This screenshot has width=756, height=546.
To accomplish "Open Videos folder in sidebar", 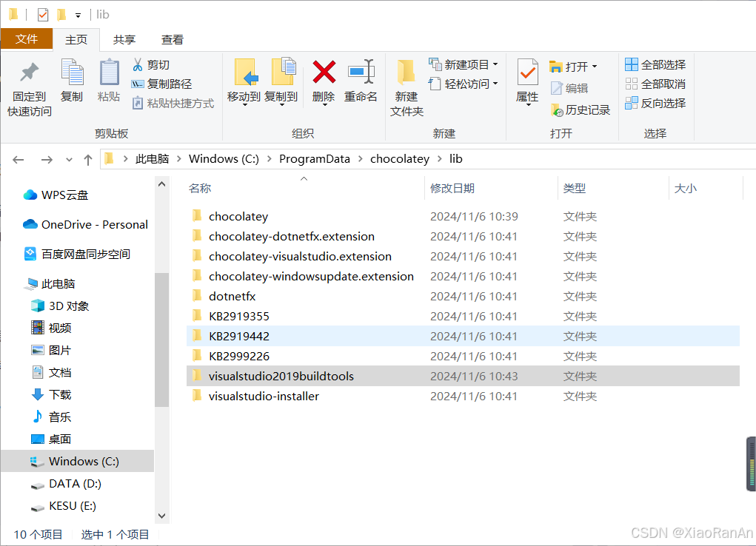I will [x=51, y=328].
